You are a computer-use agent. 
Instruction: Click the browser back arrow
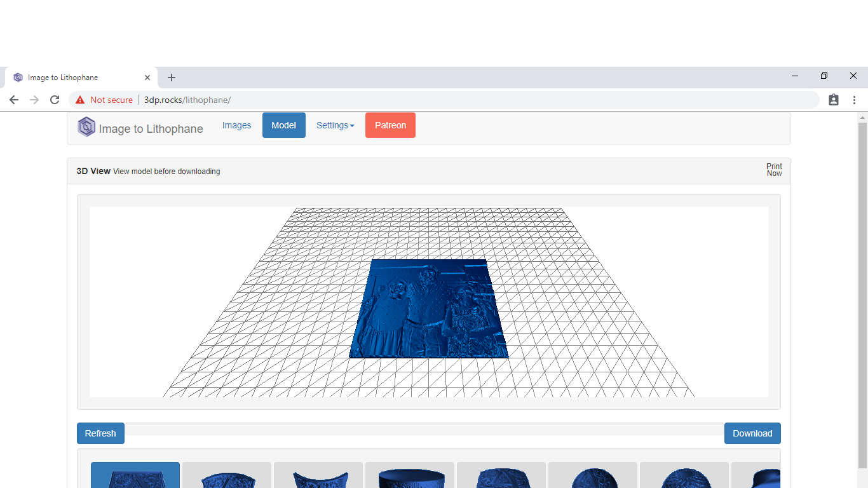pyautogui.click(x=14, y=100)
